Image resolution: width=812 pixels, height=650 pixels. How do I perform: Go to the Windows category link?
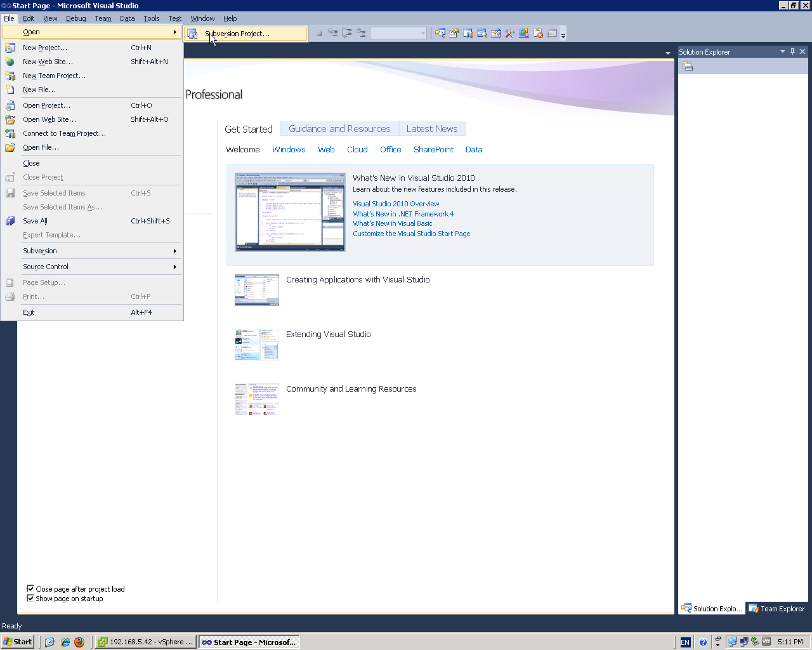click(x=289, y=150)
